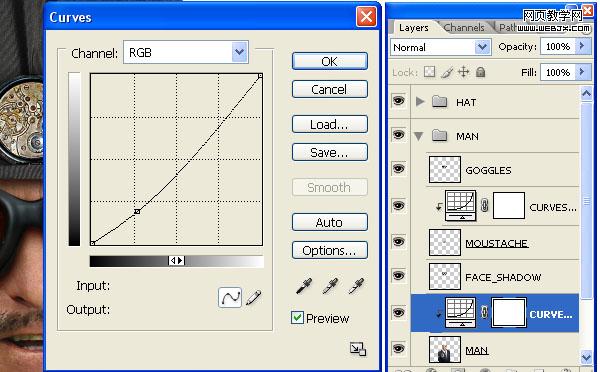Click layer mask of upper CURVES layer
The height and width of the screenshot is (372, 600).
pyautogui.click(x=509, y=206)
